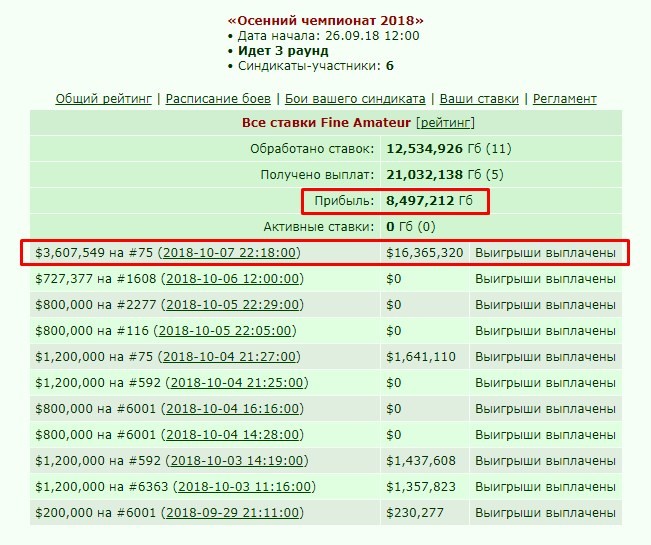Click bet amount $800,000 на #2277
Viewport: 651px width, 545px height.
pos(95,305)
